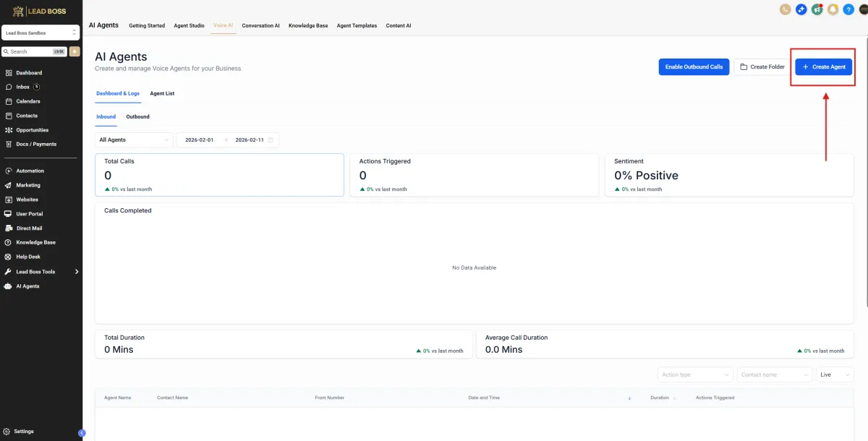The width and height of the screenshot is (868, 441).
Task: Open Dashboard in the left sidebar
Action: [29, 73]
